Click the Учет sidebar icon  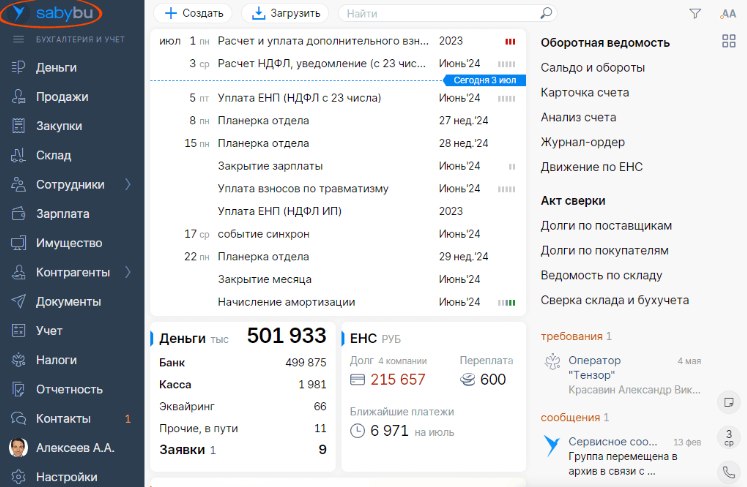point(18,331)
